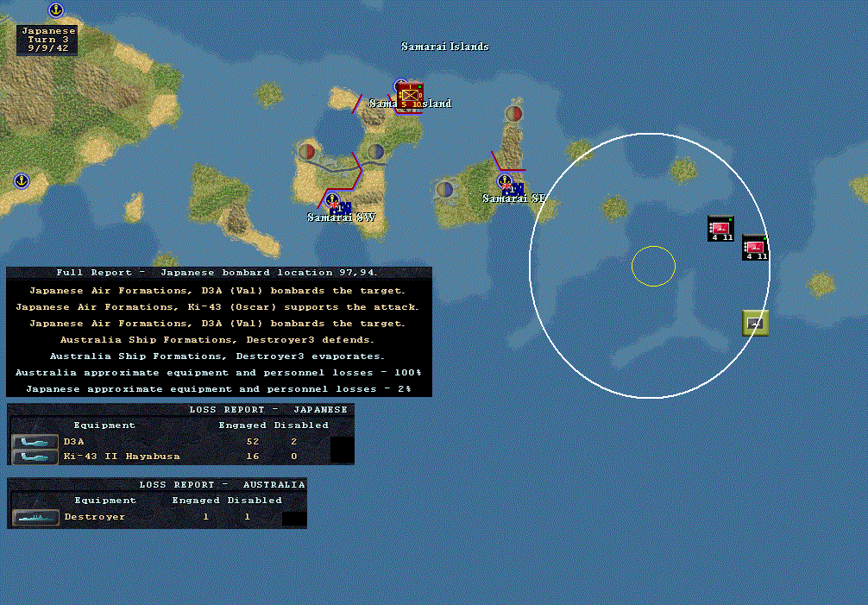
Task: Click the anchor port icon on the western coast
Action: pyautogui.click(x=22, y=181)
